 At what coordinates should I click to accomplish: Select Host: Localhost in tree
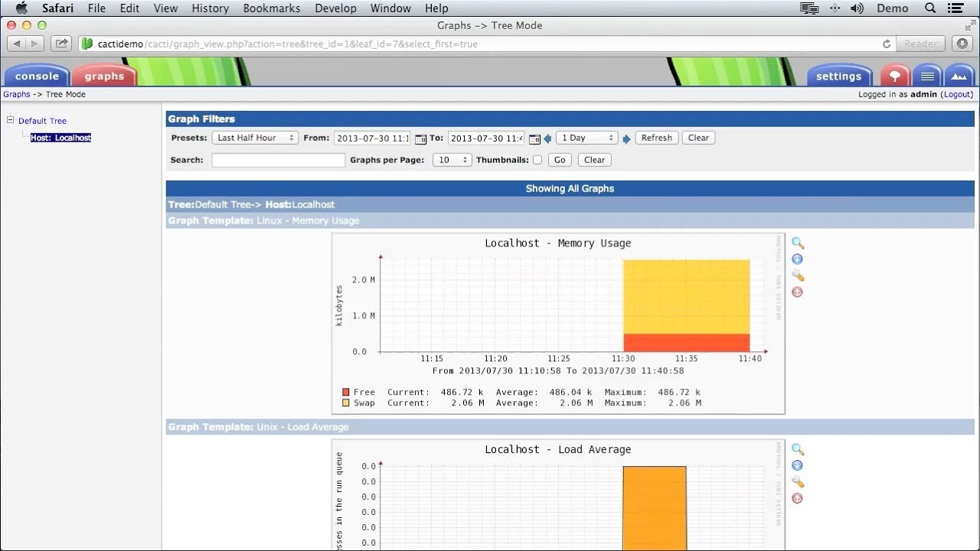pos(60,138)
